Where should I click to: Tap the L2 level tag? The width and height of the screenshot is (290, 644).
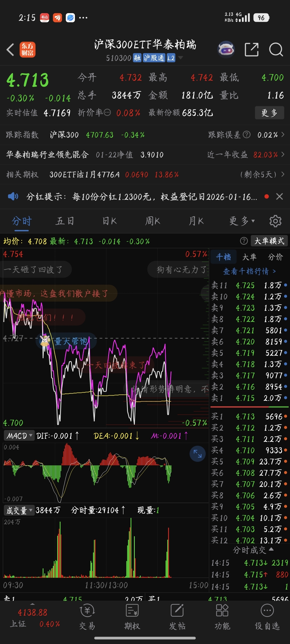point(171,58)
